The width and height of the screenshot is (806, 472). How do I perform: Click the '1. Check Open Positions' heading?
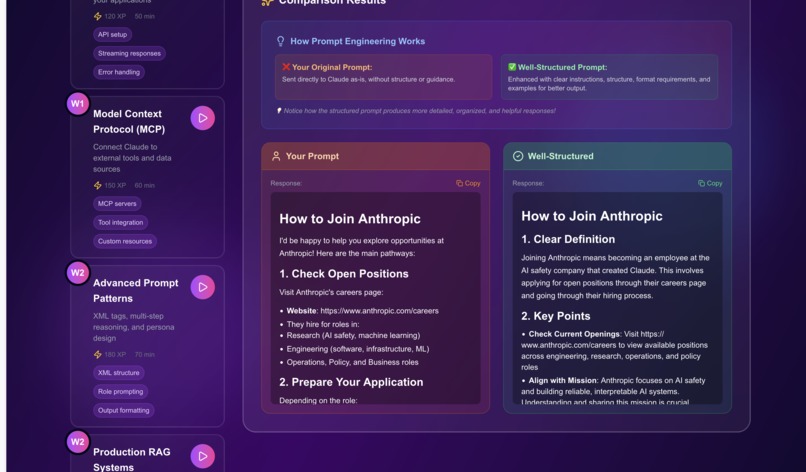pyautogui.click(x=344, y=274)
